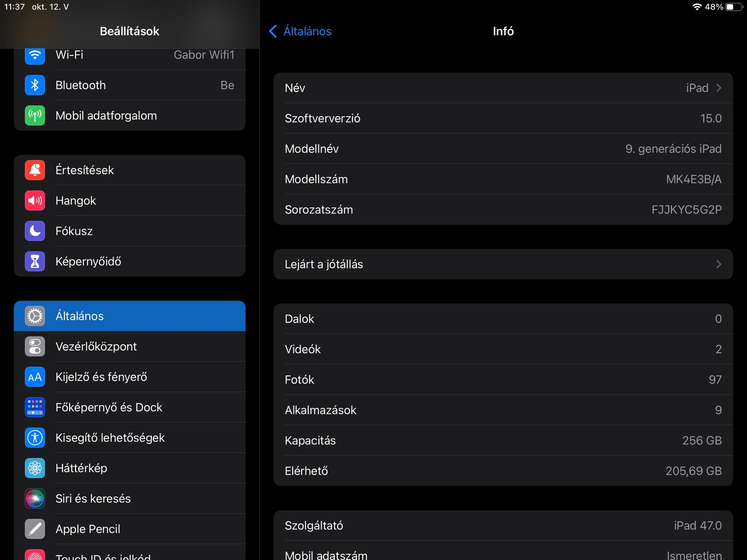This screenshot has width=747, height=560.
Task: Tap the Wi-Fi settings icon
Action: point(35,55)
